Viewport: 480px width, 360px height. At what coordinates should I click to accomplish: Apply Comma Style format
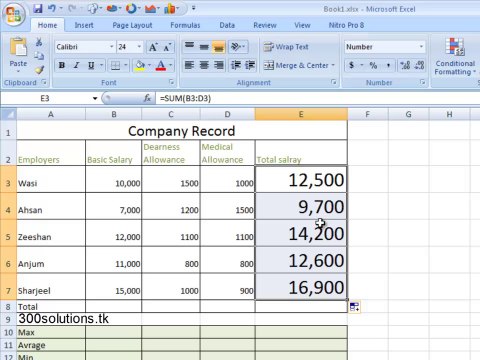[388, 65]
